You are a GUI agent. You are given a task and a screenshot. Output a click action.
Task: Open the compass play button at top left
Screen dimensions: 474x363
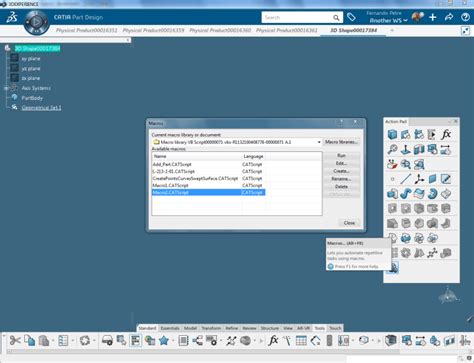tap(36, 23)
